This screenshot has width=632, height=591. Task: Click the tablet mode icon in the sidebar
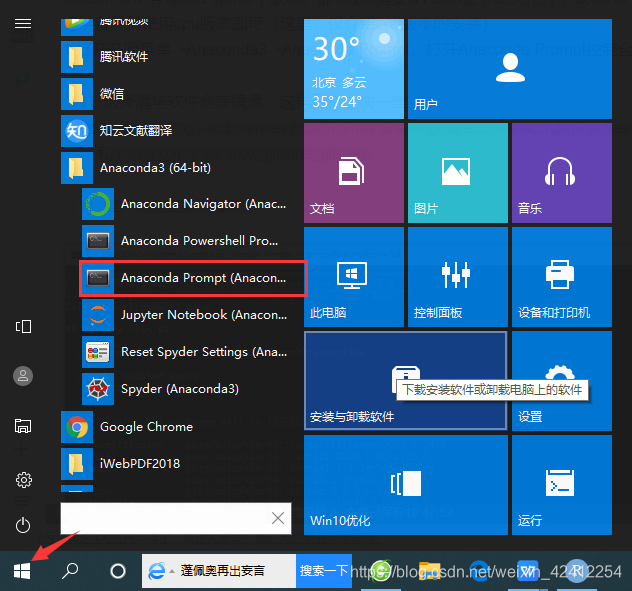[x=23, y=326]
